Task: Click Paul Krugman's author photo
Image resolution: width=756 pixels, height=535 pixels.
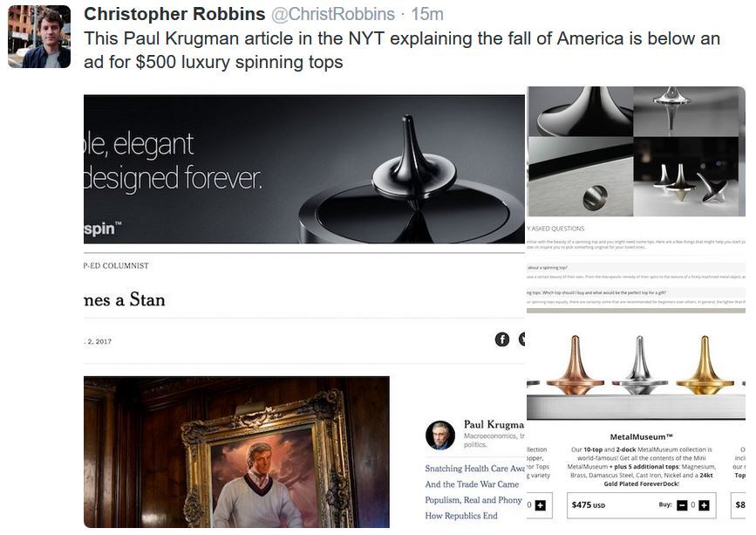Action: [x=439, y=435]
